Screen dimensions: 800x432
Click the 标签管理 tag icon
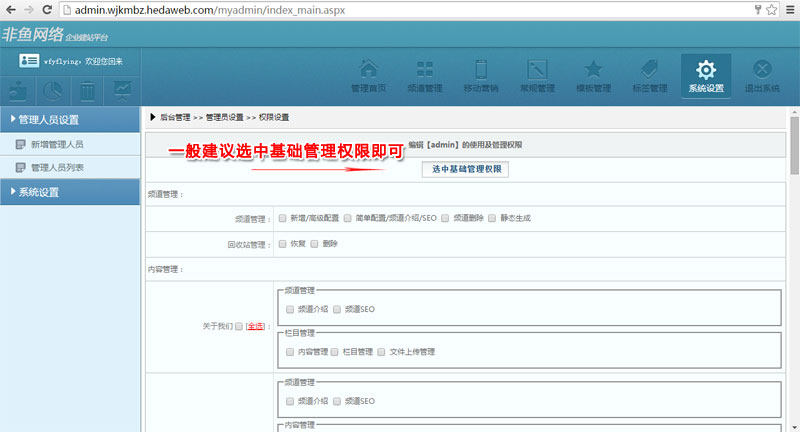tap(649, 71)
